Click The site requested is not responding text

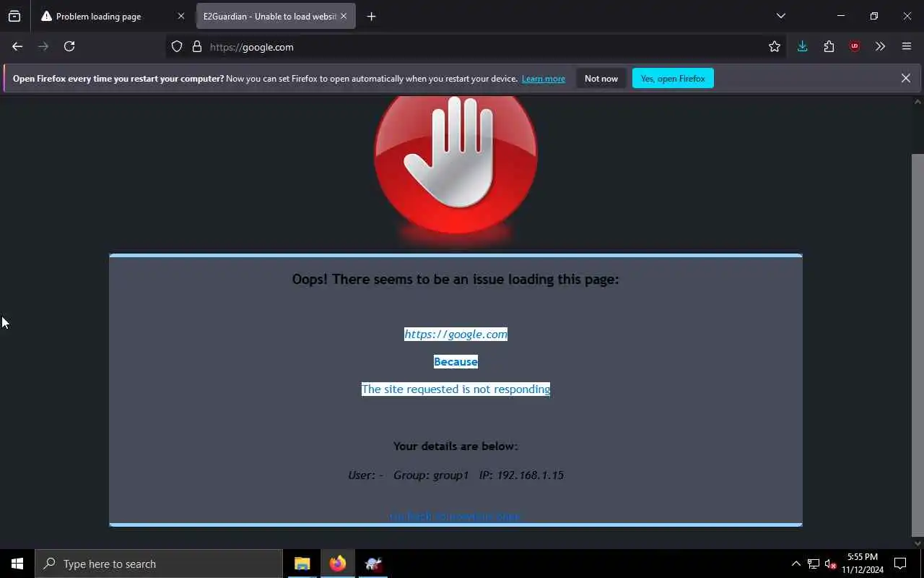(456, 389)
